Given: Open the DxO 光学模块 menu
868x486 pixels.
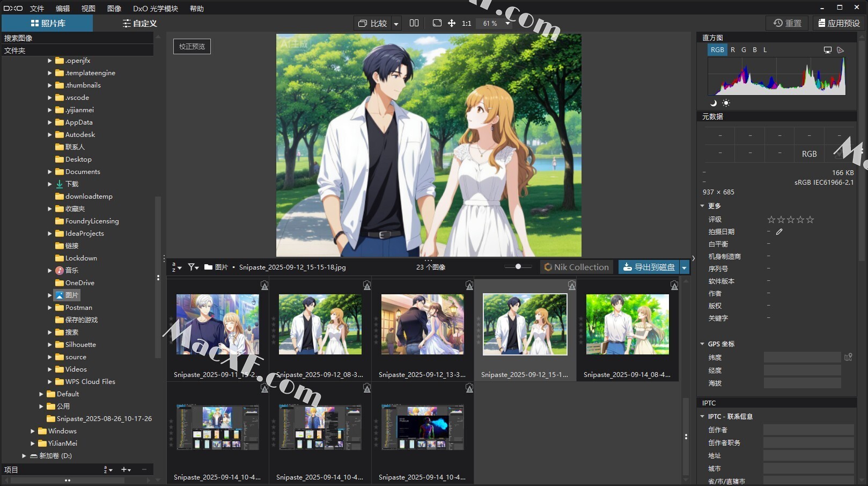Looking at the screenshot, I should 155,9.
